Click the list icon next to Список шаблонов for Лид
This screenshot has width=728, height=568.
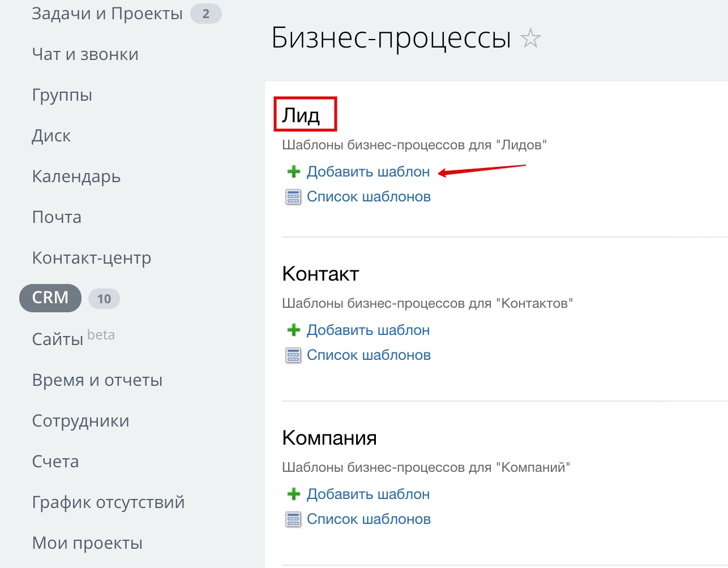click(293, 197)
